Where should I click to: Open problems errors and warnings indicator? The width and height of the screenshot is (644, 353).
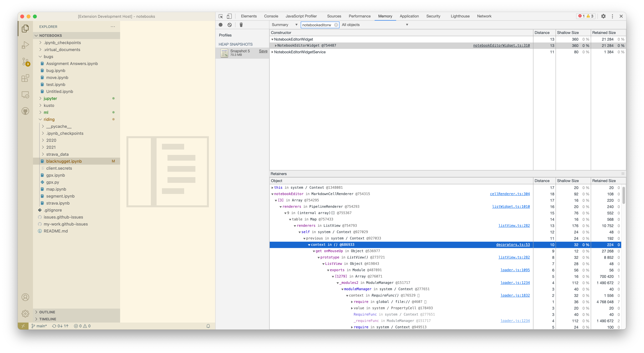[x=82, y=326]
